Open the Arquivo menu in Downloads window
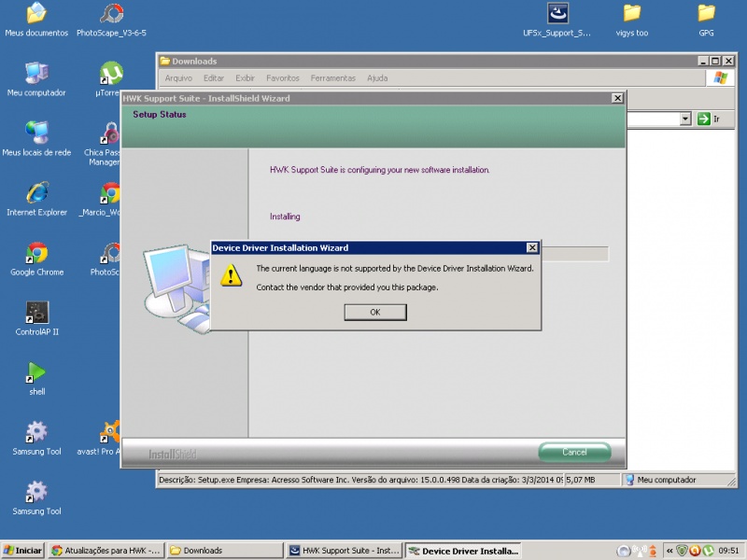Screen dimensions: 747x560 point(178,78)
